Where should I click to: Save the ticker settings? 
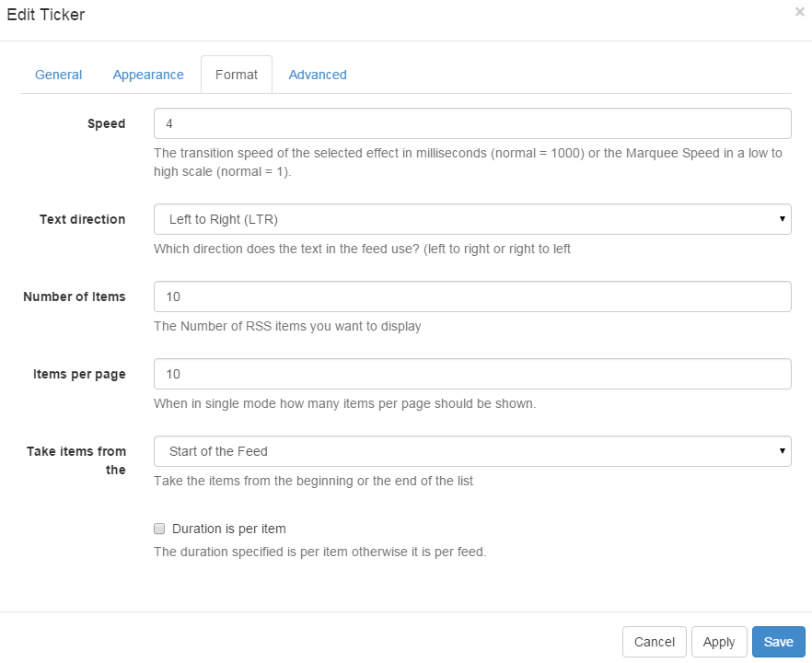[778, 642]
